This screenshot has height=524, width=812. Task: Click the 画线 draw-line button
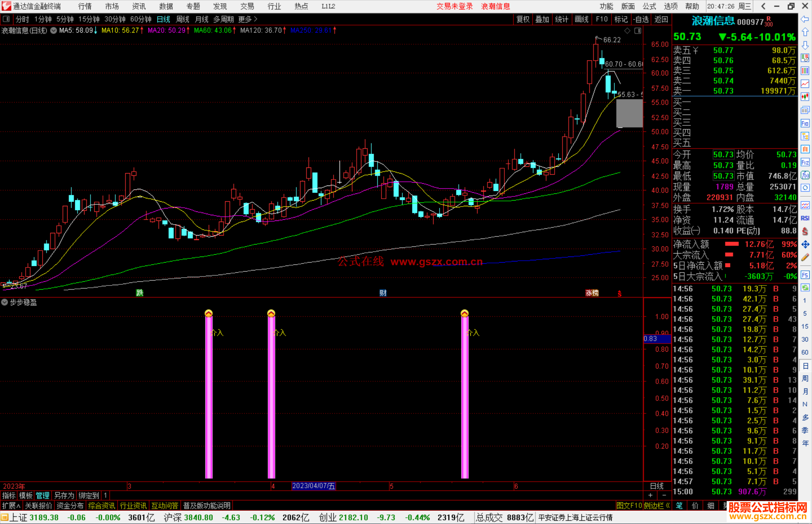tap(582, 19)
